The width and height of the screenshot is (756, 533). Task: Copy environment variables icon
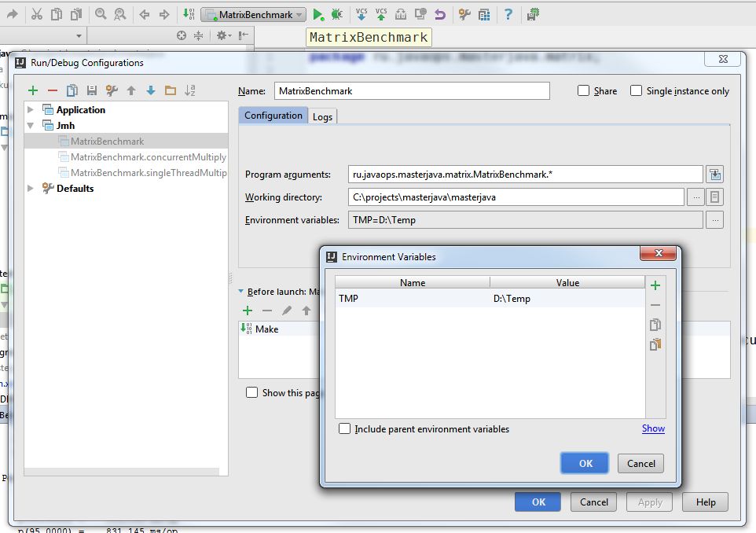tap(655, 325)
